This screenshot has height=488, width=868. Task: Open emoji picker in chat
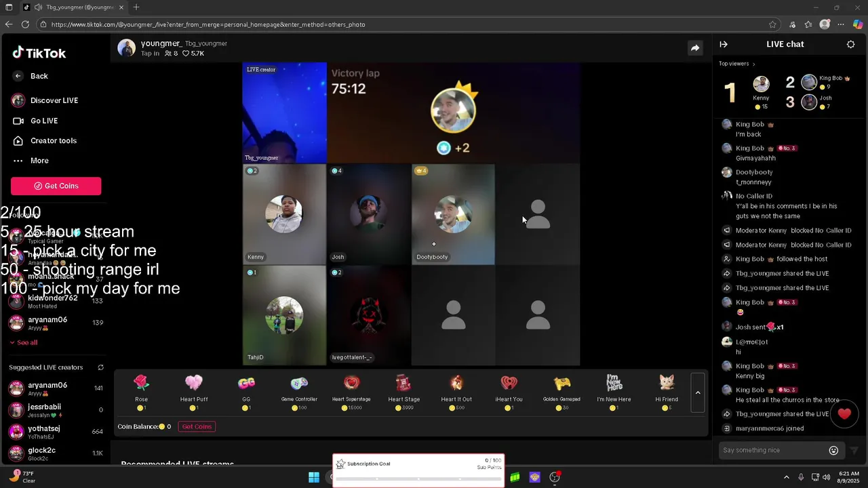833,450
